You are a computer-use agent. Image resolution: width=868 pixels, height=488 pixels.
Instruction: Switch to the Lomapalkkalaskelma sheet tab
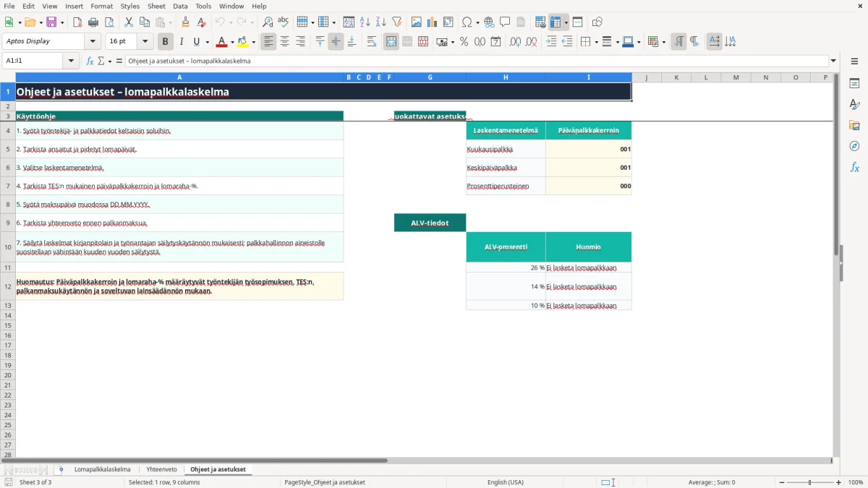coord(102,469)
